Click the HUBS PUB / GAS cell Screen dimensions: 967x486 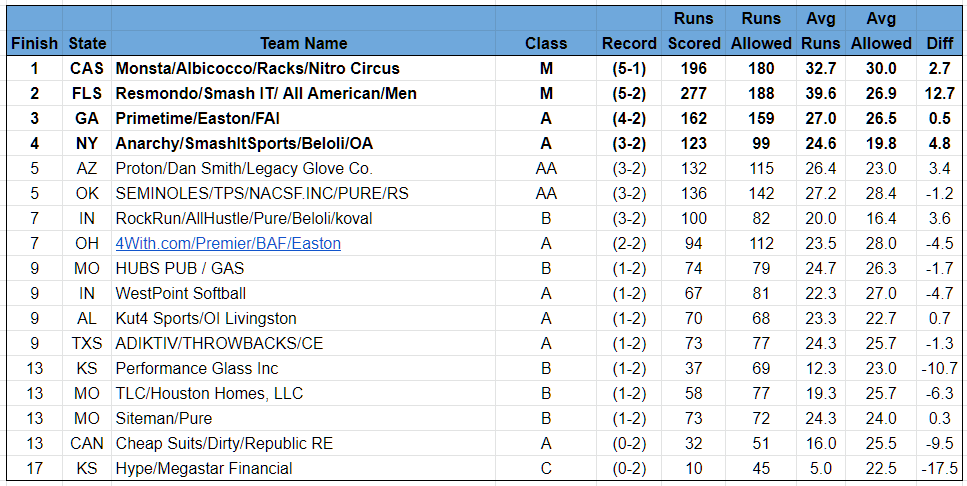coord(303,268)
